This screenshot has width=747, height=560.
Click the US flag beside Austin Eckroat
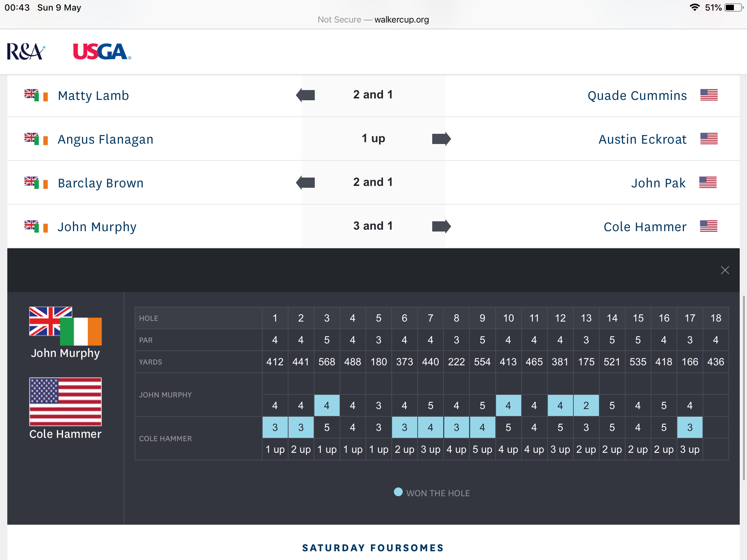point(709,139)
